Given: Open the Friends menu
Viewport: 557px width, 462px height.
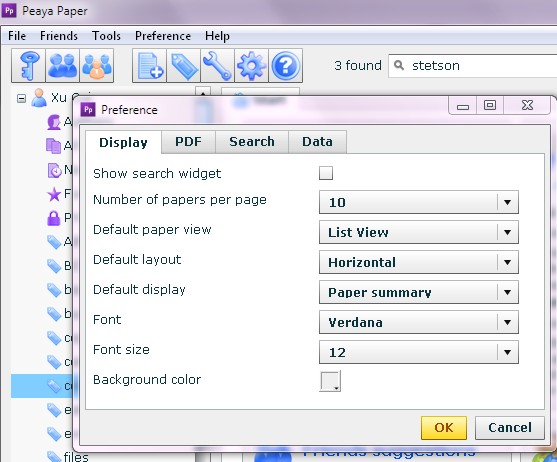Looking at the screenshot, I should point(59,36).
